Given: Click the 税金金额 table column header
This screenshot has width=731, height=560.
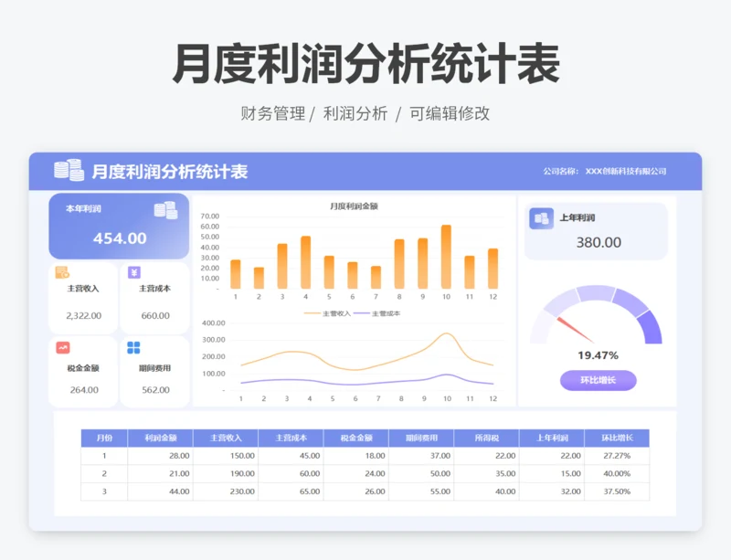Looking at the screenshot, I should coord(356,438).
